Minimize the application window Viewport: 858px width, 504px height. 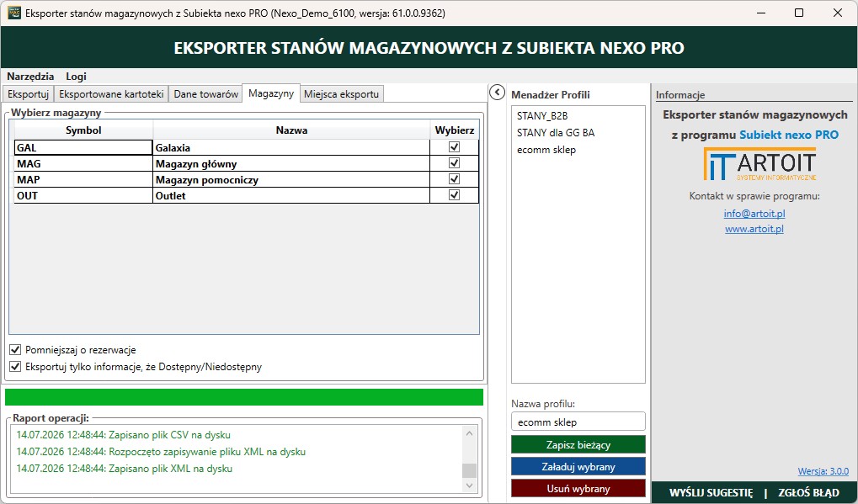(760, 13)
